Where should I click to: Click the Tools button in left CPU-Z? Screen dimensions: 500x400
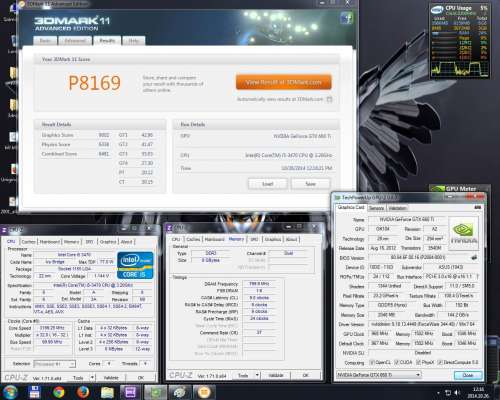coord(78,378)
